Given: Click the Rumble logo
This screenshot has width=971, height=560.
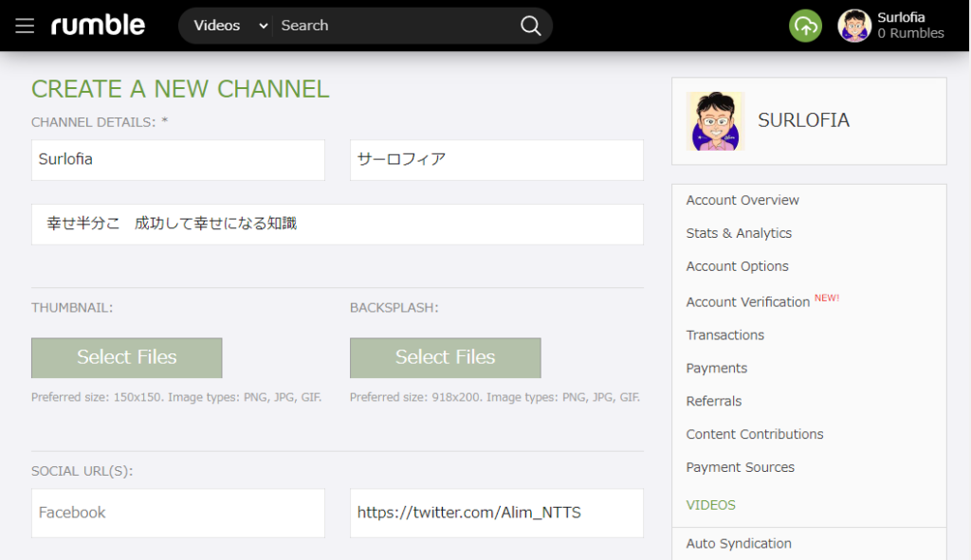Looking at the screenshot, I should 98,26.
